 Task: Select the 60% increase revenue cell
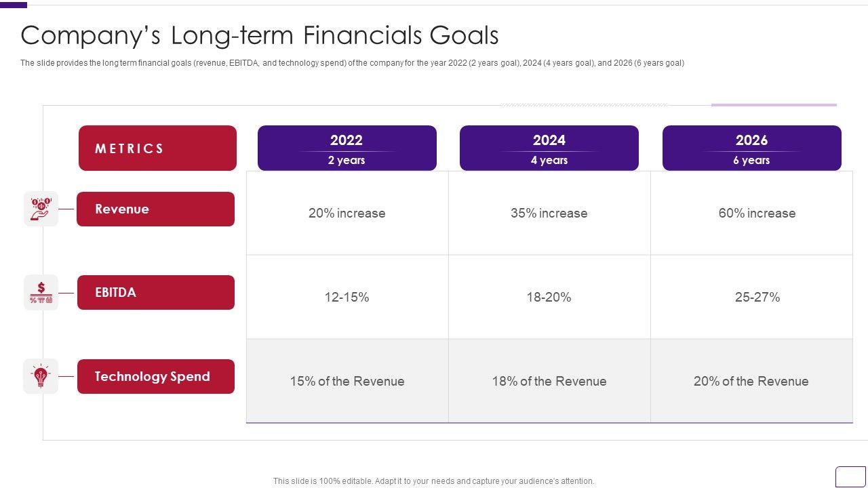[x=757, y=213]
